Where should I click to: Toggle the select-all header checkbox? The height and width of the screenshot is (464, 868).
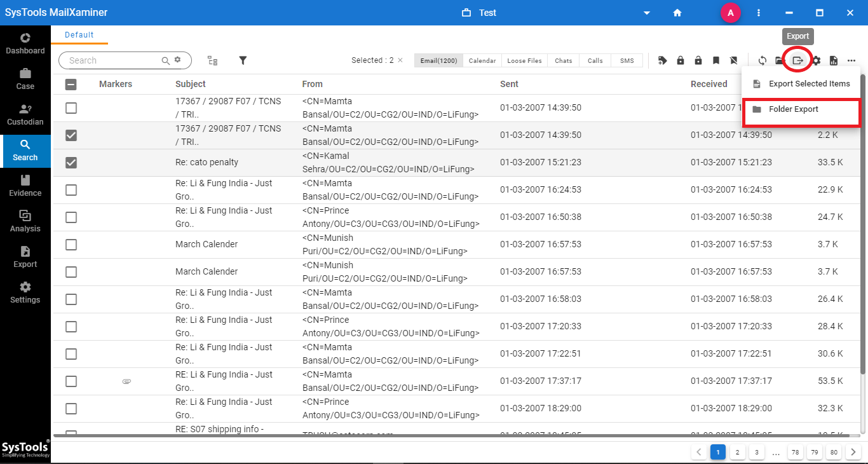point(71,84)
